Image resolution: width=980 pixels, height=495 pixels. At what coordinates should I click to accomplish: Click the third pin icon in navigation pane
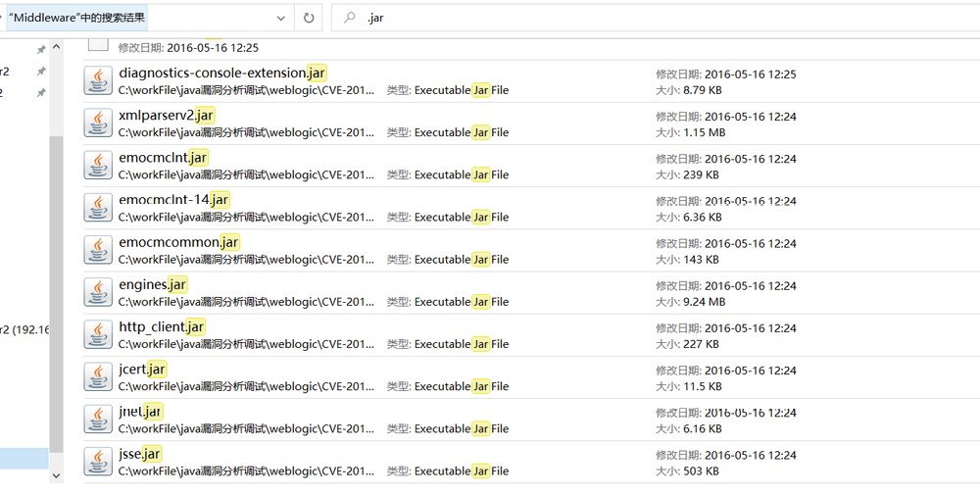[x=41, y=92]
